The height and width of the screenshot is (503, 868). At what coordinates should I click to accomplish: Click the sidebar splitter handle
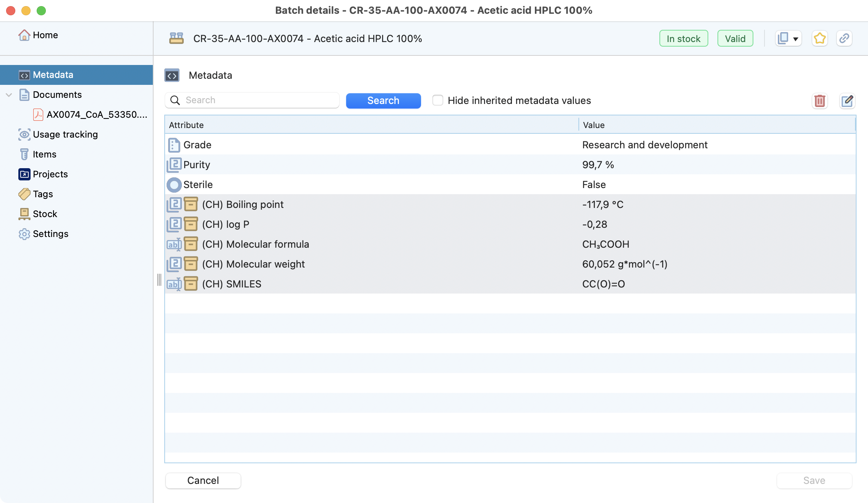tap(159, 280)
